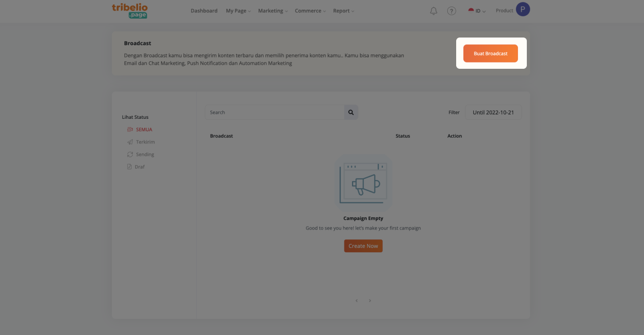
Task: Go to previous page arrow
Action: [x=356, y=301]
